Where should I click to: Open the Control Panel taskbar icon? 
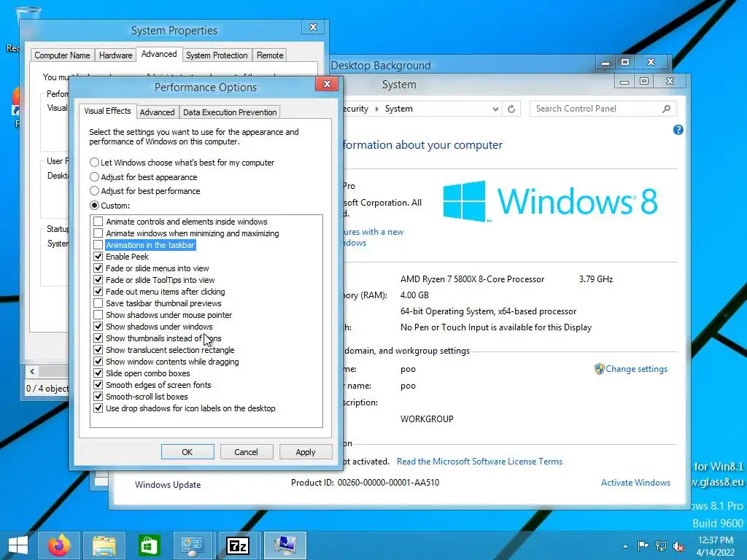pos(193,545)
